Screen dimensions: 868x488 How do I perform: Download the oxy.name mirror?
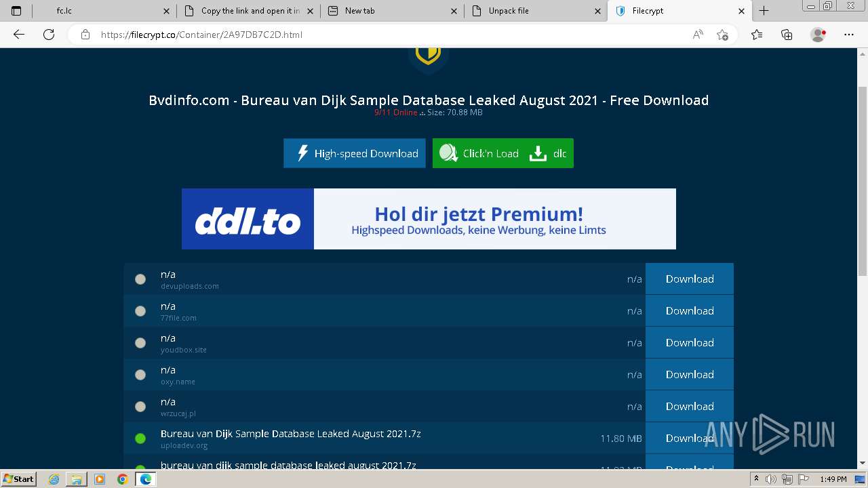click(690, 374)
